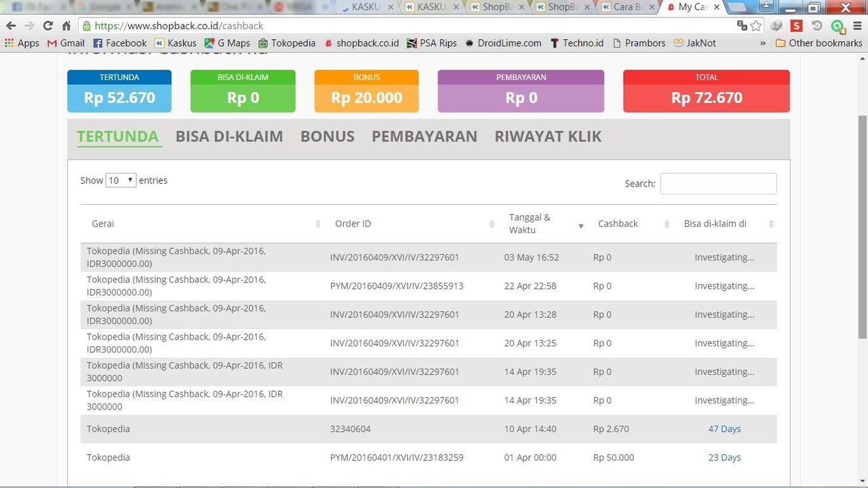The height and width of the screenshot is (488, 868).
Task: Click the date 10 Apr 14:40
Action: 530,429
